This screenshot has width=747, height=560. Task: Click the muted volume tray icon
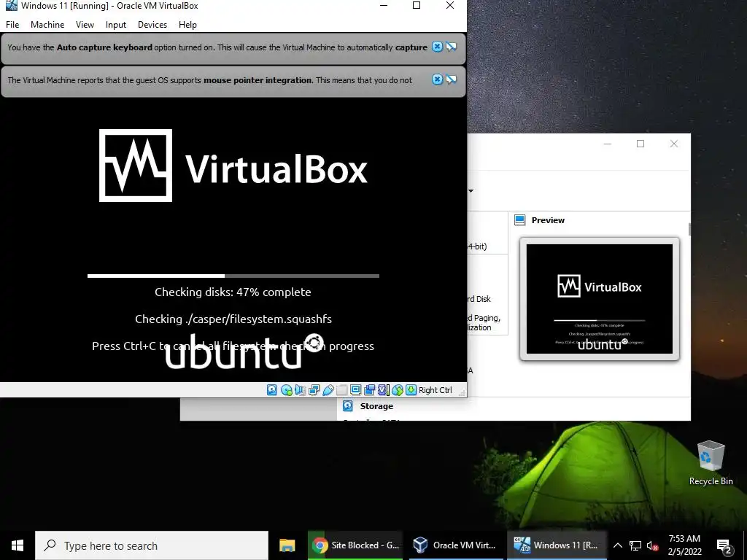[653, 545]
